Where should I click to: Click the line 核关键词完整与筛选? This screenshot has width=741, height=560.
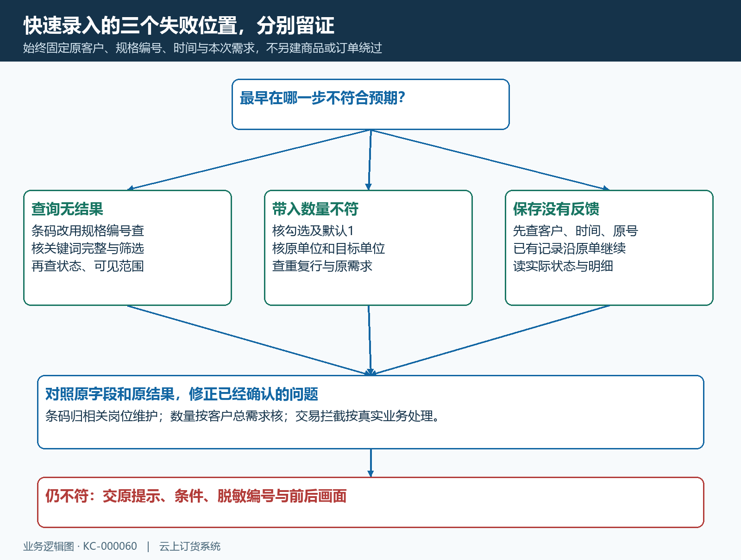[x=88, y=248]
